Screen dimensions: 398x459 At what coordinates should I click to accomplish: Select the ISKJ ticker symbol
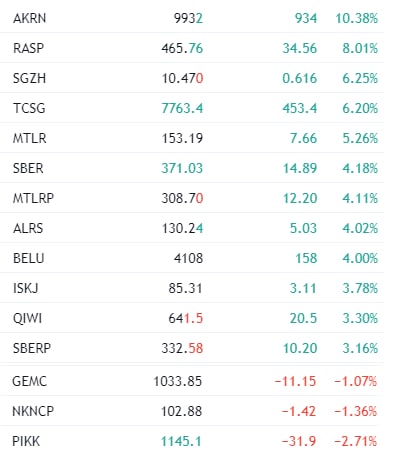coord(25,288)
